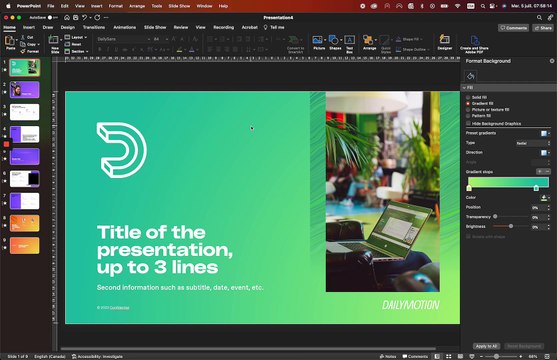
Task: Select the Pattern fill radio button
Action: click(x=468, y=116)
